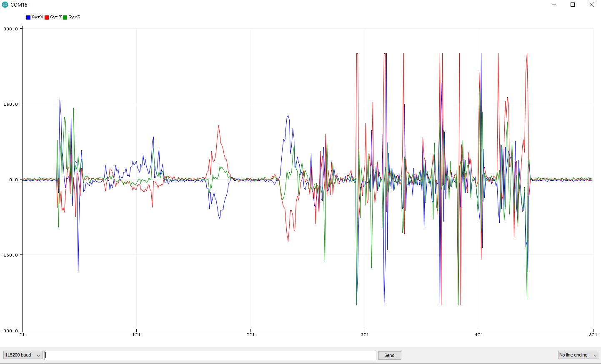This screenshot has width=601, height=364.
Task: Click the Arduino icon in title bar
Action: [x=5, y=5]
